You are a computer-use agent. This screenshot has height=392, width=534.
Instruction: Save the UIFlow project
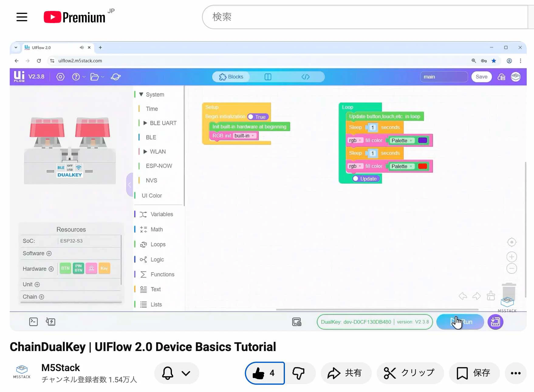click(481, 77)
